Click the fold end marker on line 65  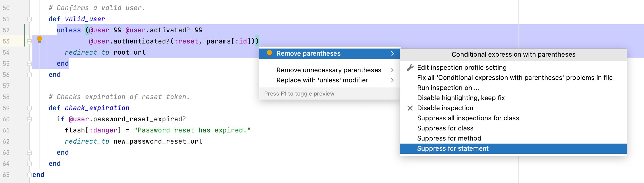click(29, 175)
